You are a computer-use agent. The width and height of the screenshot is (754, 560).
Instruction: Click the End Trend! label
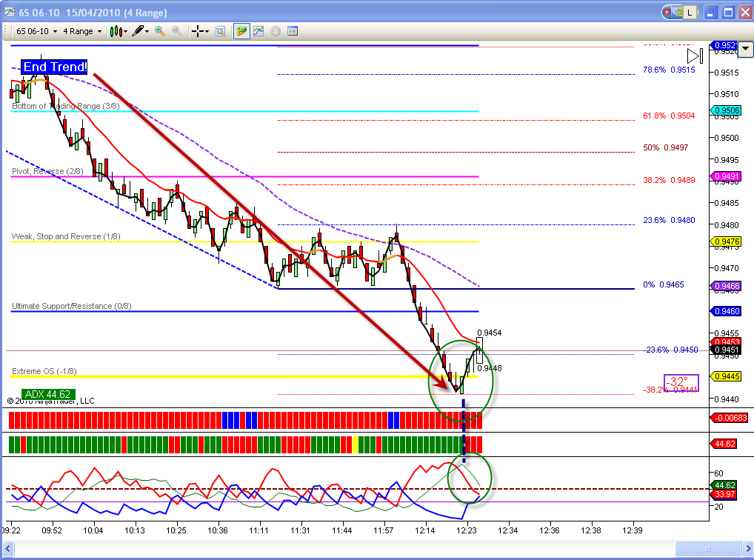tap(54, 67)
